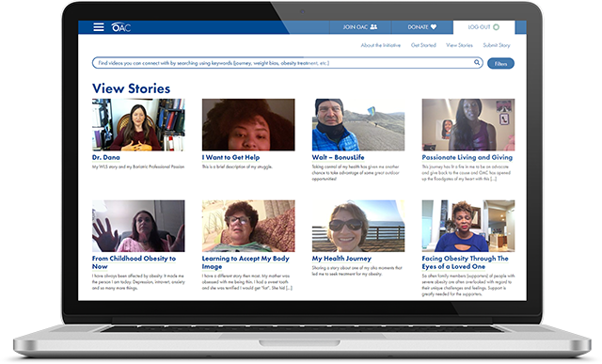Open Walt – BonusLife video thumbnail
Image resolution: width=602 pixels, height=364 pixels.
pos(358,125)
